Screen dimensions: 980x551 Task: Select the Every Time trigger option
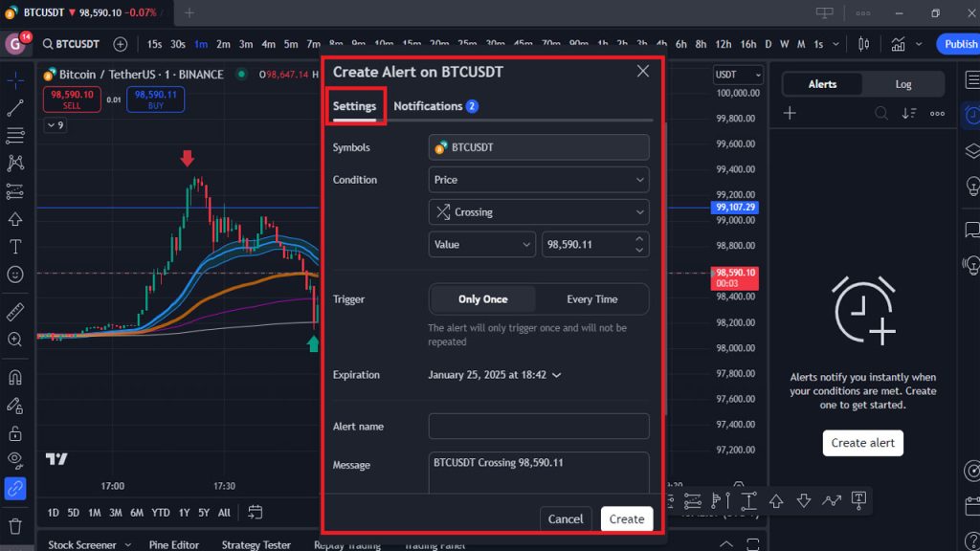(x=592, y=298)
